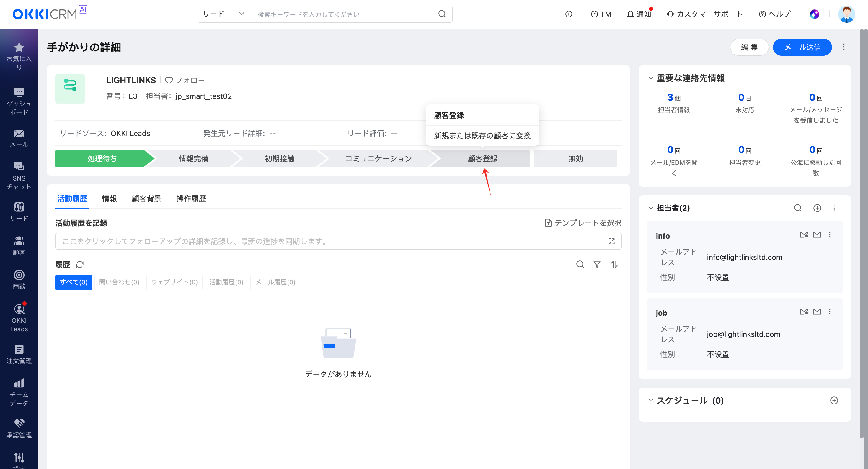Click the plus circle icon in top bar

pos(568,14)
